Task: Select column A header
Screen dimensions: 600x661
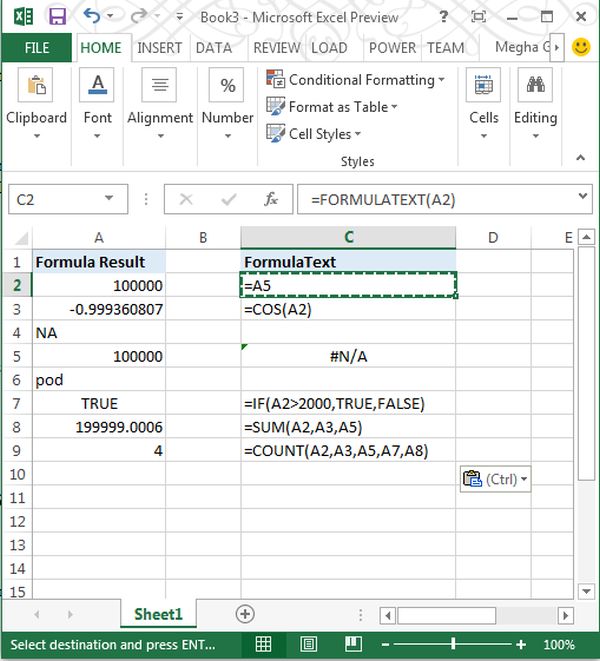Action: point(99,238)
